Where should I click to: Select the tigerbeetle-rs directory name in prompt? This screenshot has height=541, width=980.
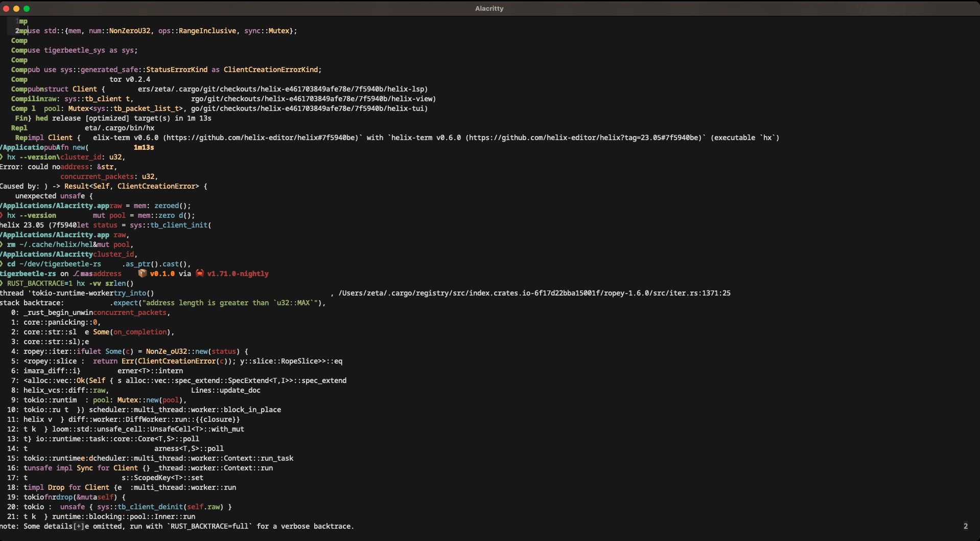(28, 274)
